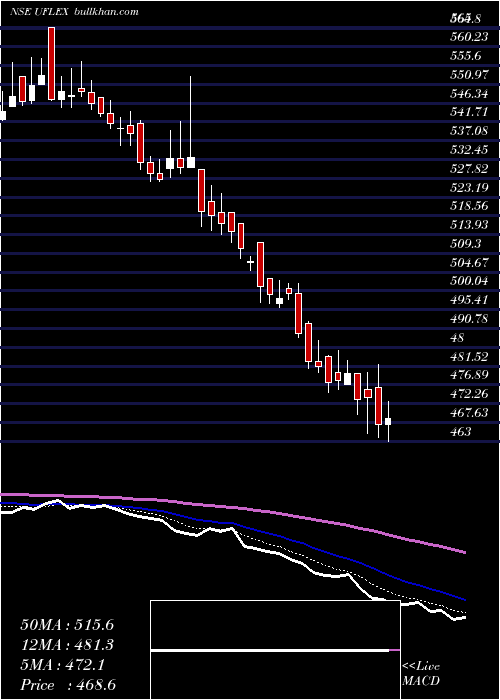Click the last white candlestick near 467
The image size is (500, 700).
tap(388, 421)
